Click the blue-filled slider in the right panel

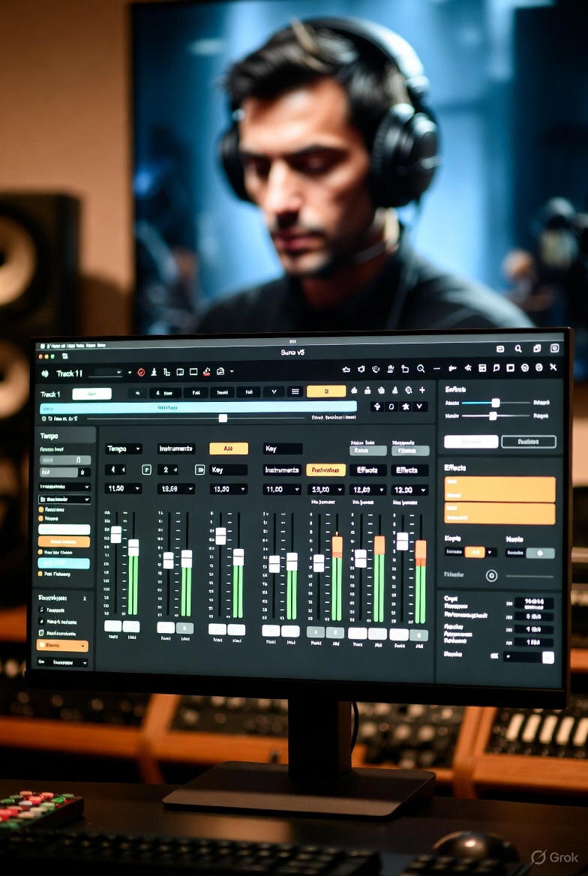[x=495, y=403]
